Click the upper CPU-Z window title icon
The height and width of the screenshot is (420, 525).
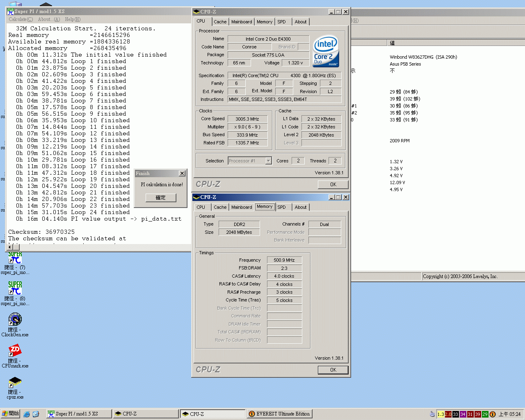tap(196, 11)
